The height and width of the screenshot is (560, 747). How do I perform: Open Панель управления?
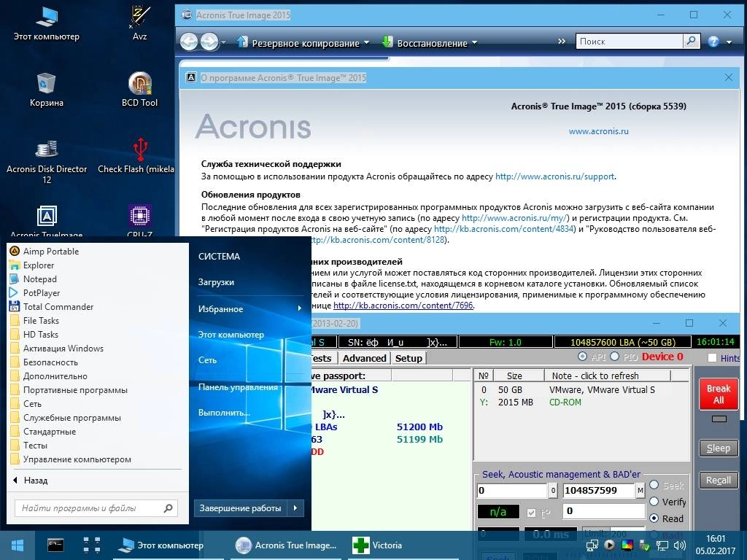pos(238,387)
